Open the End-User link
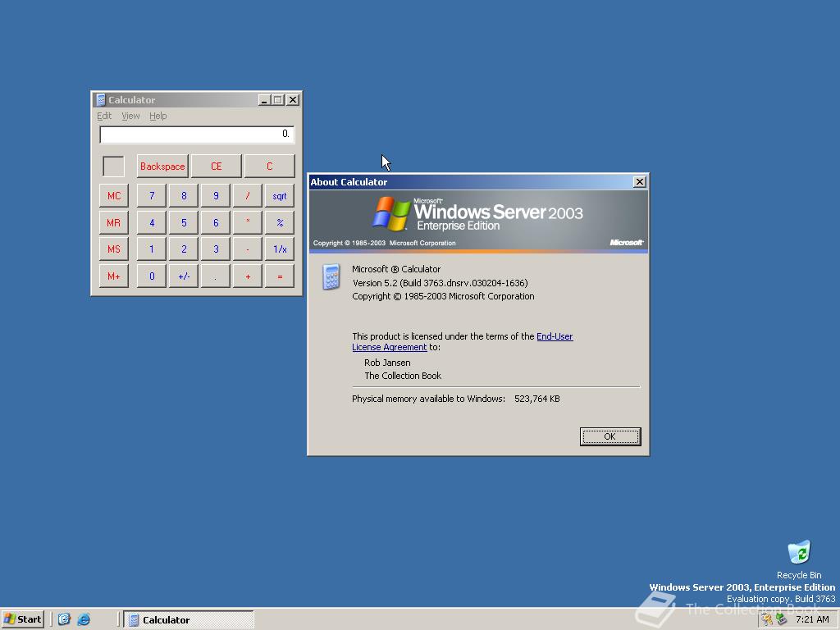The height and width of the screenshot is (630, 840). (x=555, y=336)
